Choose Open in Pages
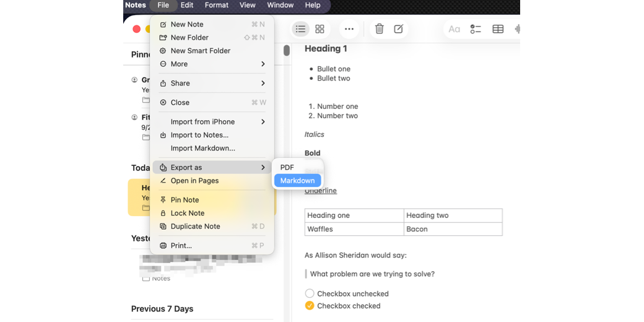 click(x=212, y=180)
